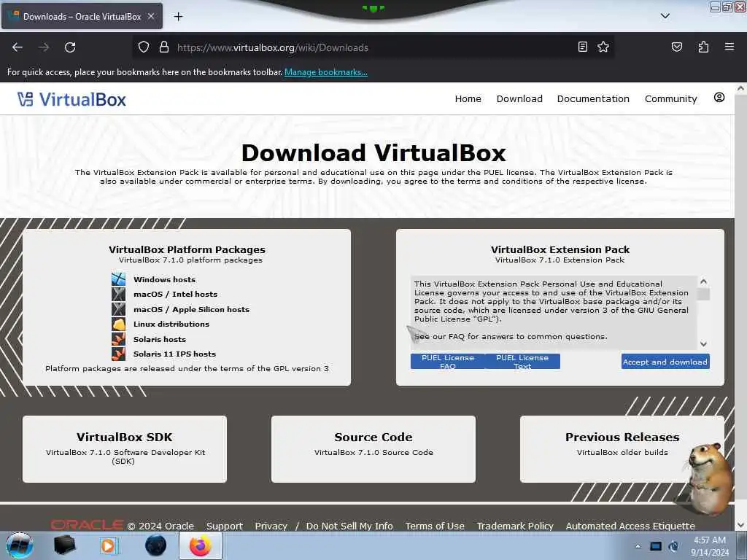Click the Firefox taskbar icon
Image resolution: width=747 pixels, height=560 pixels.
[x=200, y=545]
